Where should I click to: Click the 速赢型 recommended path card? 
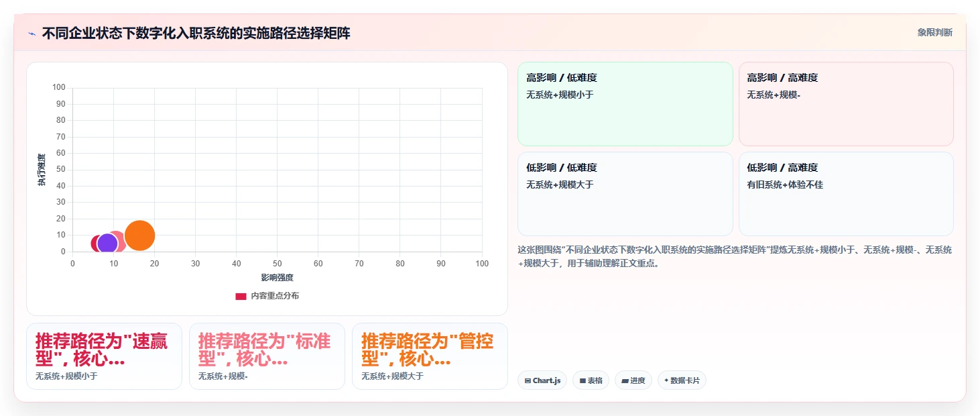click(104, 356)
